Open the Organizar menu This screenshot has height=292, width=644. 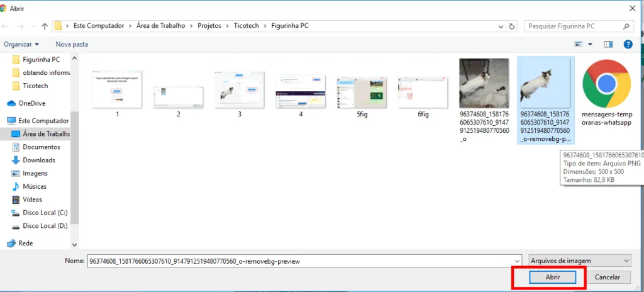coord(21,44)
